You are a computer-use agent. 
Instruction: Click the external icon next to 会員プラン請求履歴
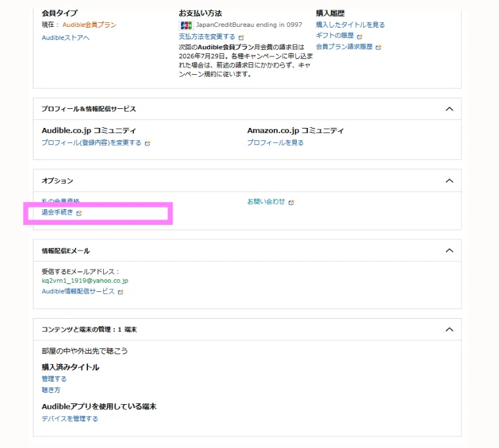pyautogui.click(x=378, y=47)
